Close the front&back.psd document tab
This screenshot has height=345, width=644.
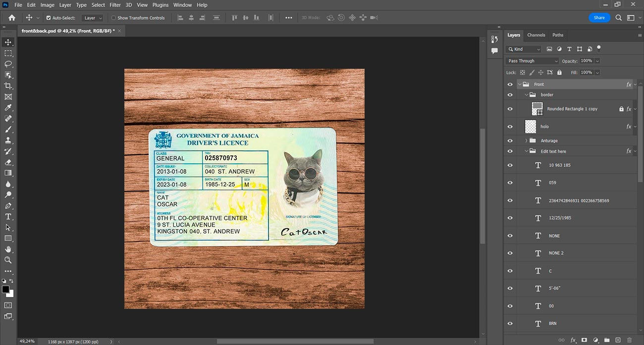pos(119,31)
